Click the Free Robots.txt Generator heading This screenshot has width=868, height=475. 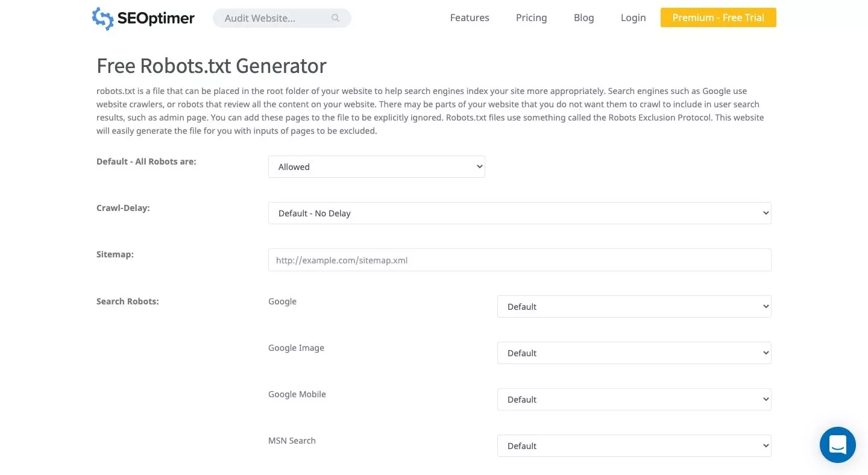(212, 65)
